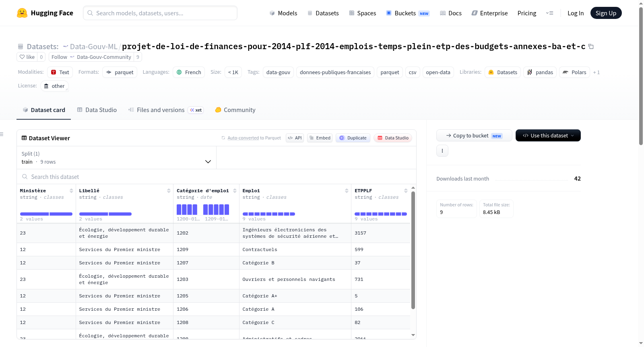Click the data-gouv tag
This screenshot has height=347, width=644.
click(278, 72)
